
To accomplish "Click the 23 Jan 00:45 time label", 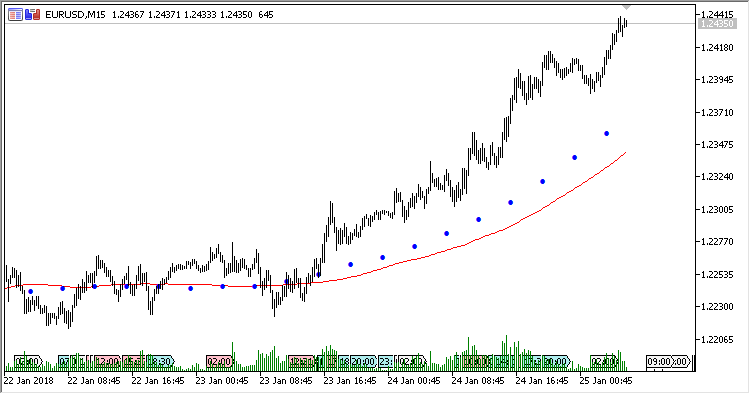I will click(x=222, y=381).
